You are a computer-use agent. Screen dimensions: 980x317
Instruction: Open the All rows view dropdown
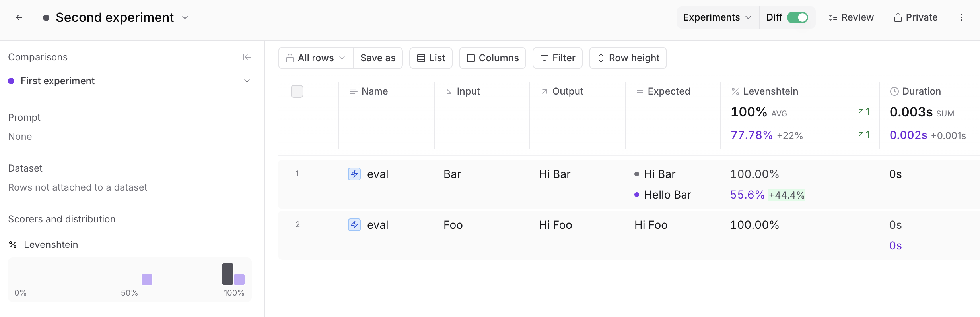click(x=316, y=58)
